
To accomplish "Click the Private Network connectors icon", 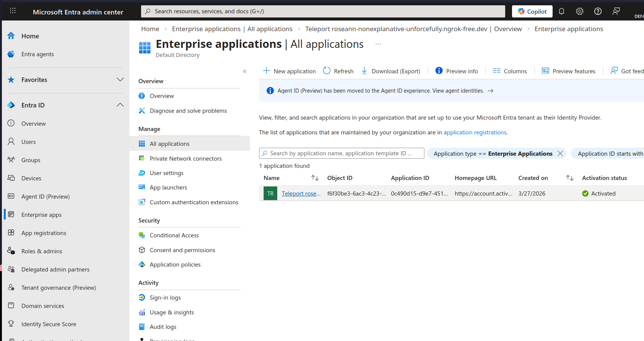I will click(142, 158).
